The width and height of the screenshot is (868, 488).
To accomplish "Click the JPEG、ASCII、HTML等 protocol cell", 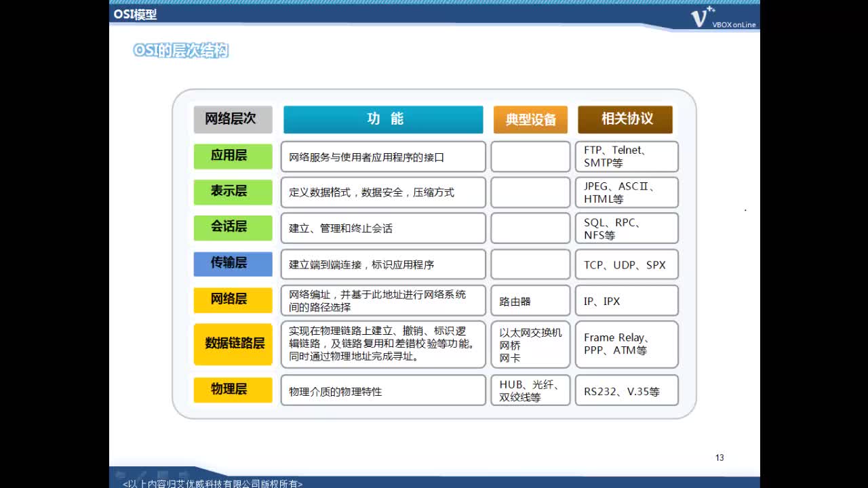I will (x=627, y=192).
